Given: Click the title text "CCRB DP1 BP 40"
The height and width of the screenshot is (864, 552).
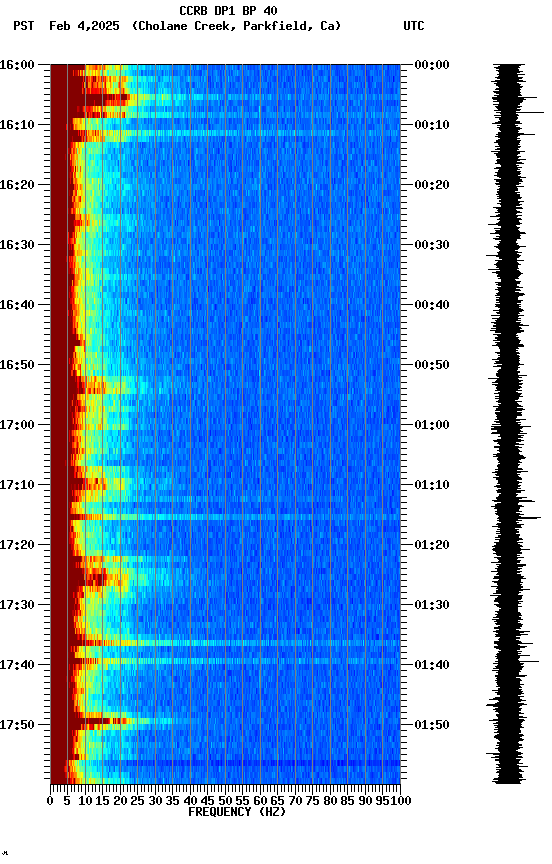Looking at the screenshot, I should 228,10.
